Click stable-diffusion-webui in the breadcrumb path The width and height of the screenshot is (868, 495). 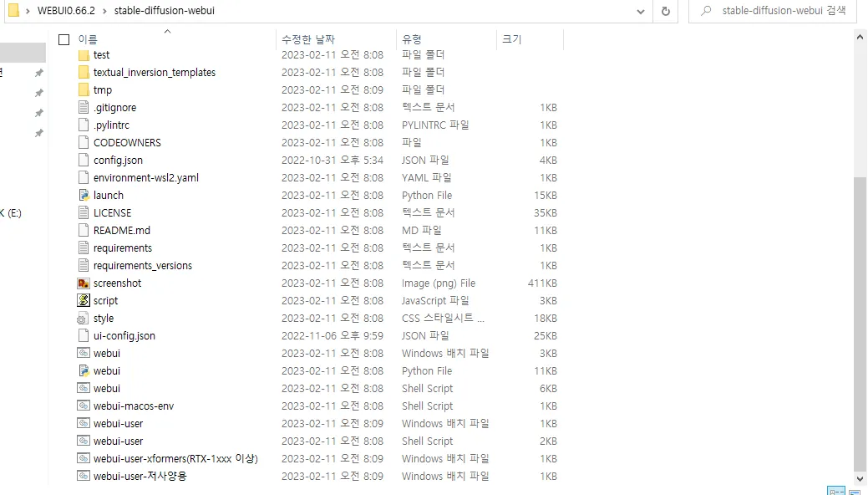[x=165, y=11]
